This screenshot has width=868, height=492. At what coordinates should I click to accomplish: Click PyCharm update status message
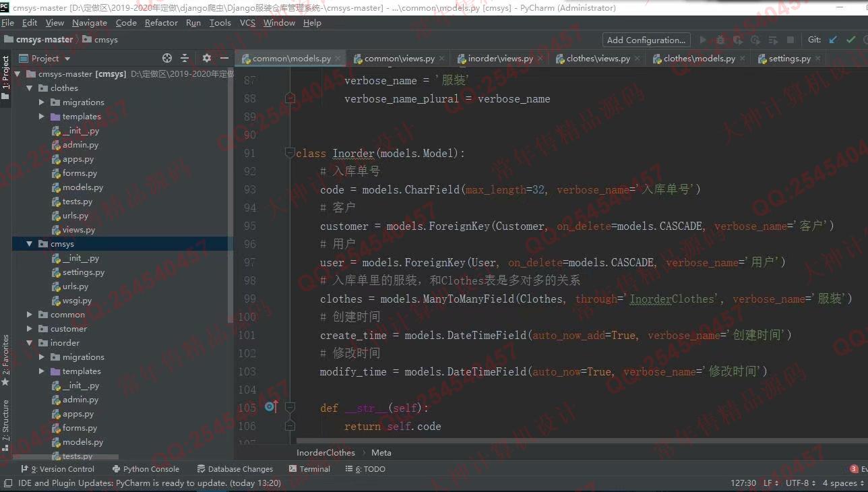click(150, 483)
